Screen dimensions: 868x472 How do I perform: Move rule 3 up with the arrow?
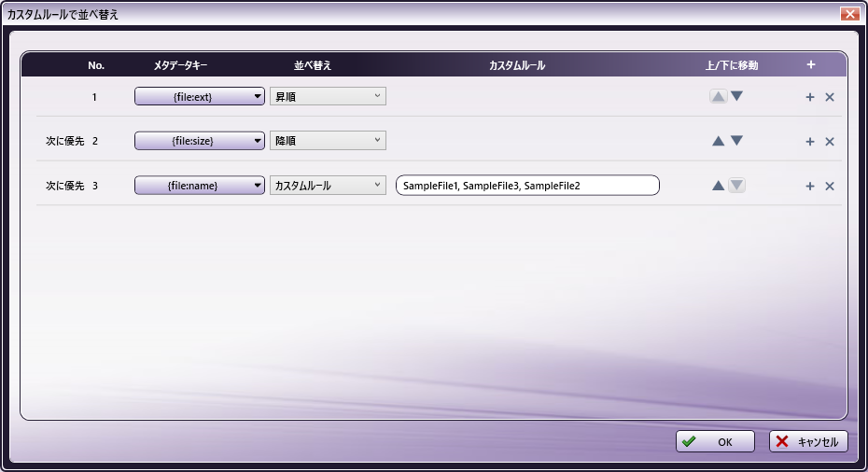pyautogui.click(x=718, y=186)
